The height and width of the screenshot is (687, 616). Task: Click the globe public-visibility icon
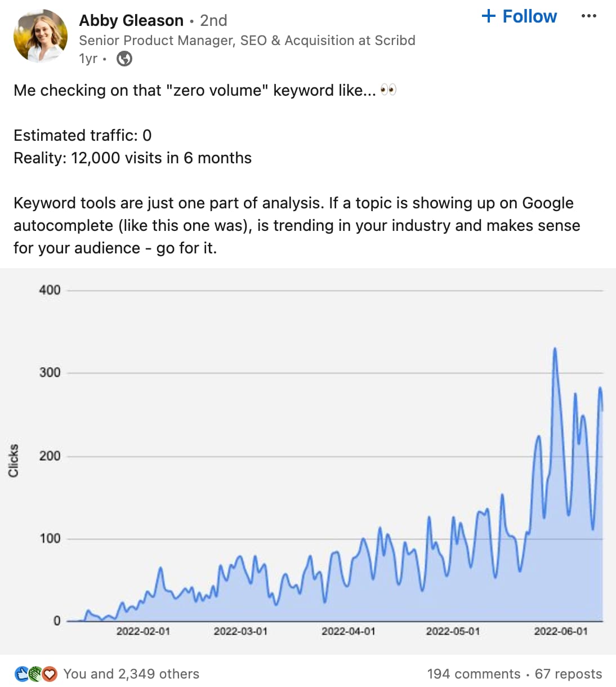pyautogui.click(x=124, y=58)
